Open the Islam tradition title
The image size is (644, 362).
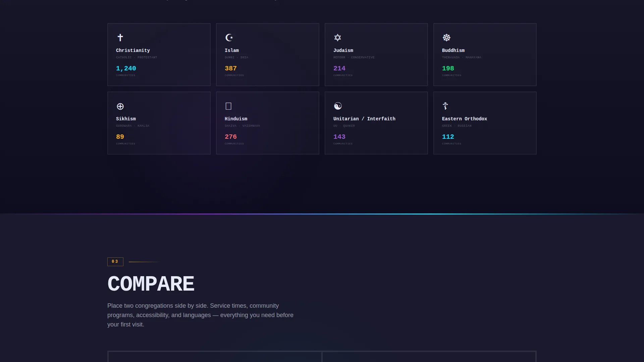click(x=232, y=51)
